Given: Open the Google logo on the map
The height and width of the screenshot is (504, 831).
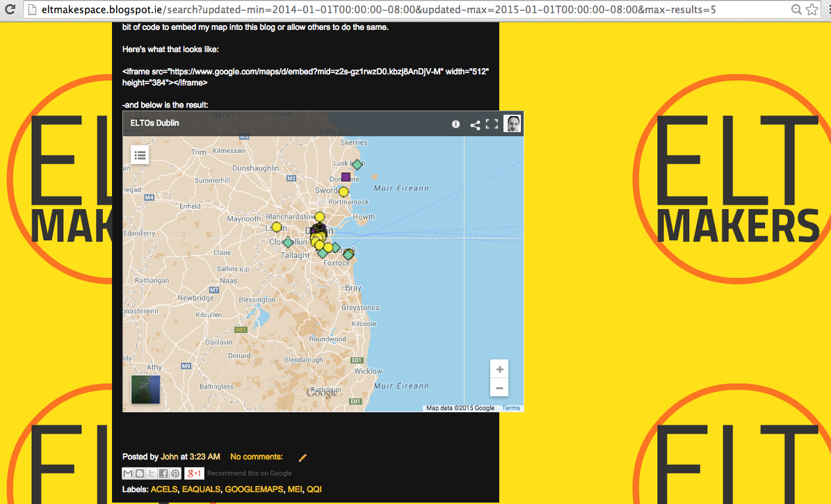Looking at the screenshot, I should click(322, 393).
